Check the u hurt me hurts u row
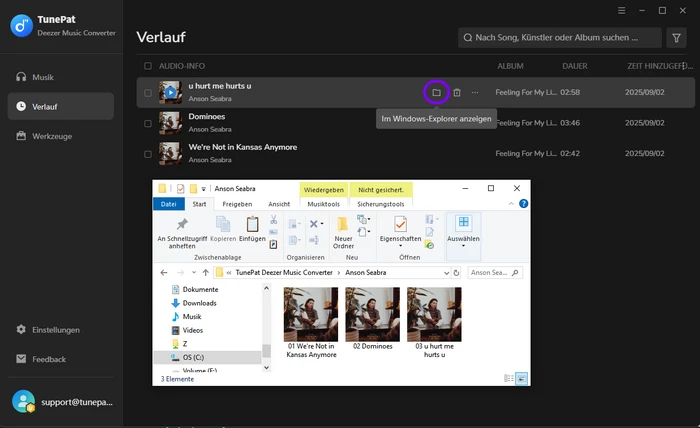The height and width of the screenshot is (428, 700). point(148,93)
